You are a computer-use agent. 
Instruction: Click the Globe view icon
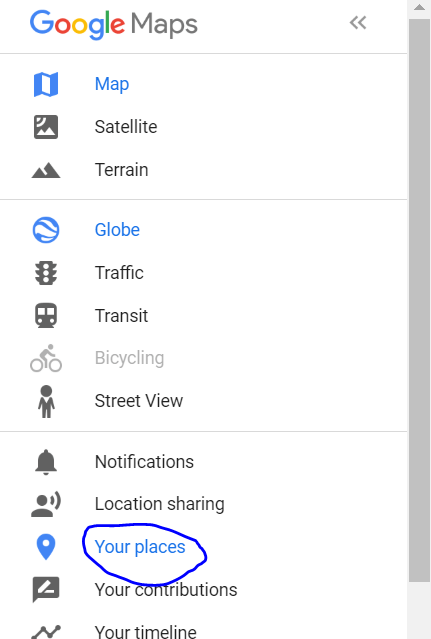tap(46, 230)
